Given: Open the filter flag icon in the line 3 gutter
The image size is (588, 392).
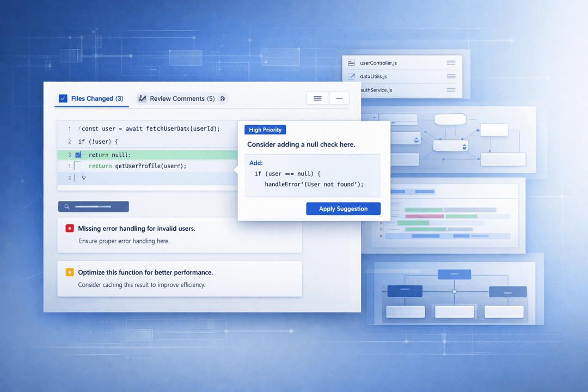Looking at the screenshot, I should pos(84,177).
